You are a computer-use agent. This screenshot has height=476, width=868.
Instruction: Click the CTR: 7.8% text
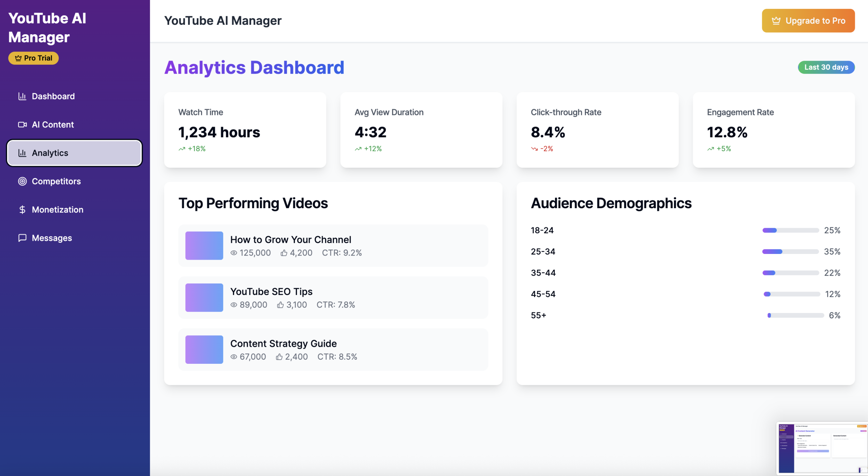coord(336,305)
